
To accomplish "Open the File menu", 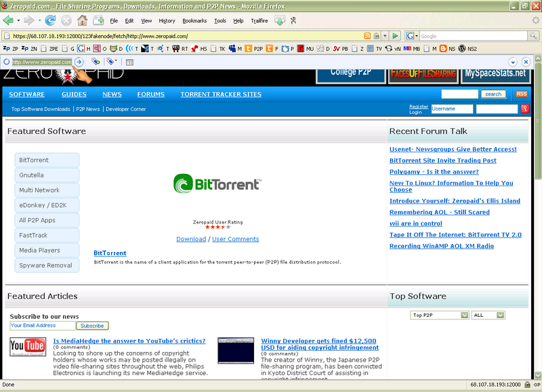I will pos(114,21).
